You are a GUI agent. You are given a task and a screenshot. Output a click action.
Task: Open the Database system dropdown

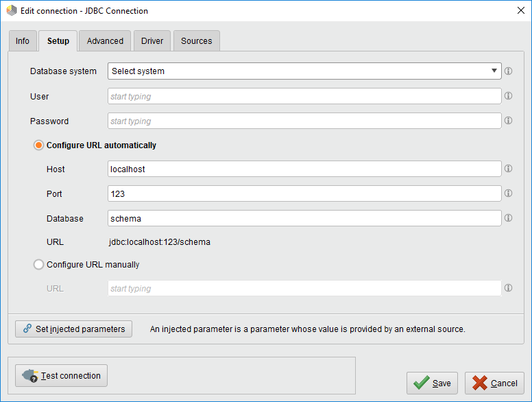tap(304, 71)
